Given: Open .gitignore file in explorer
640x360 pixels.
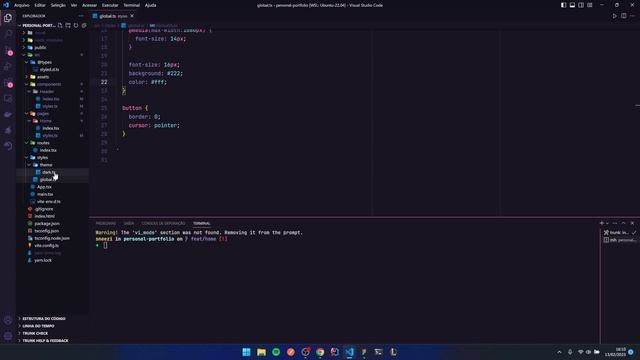Looking at the screenshot, I should point(43,209).
